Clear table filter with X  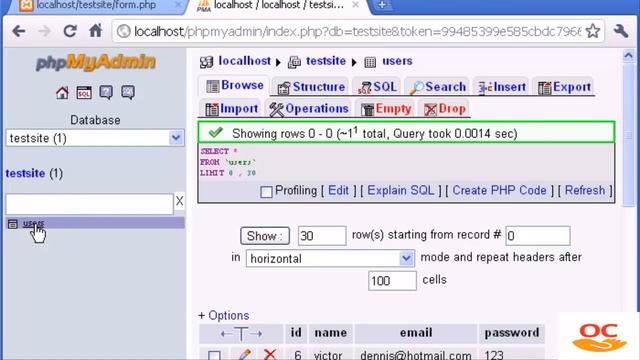tap(179, 201)
